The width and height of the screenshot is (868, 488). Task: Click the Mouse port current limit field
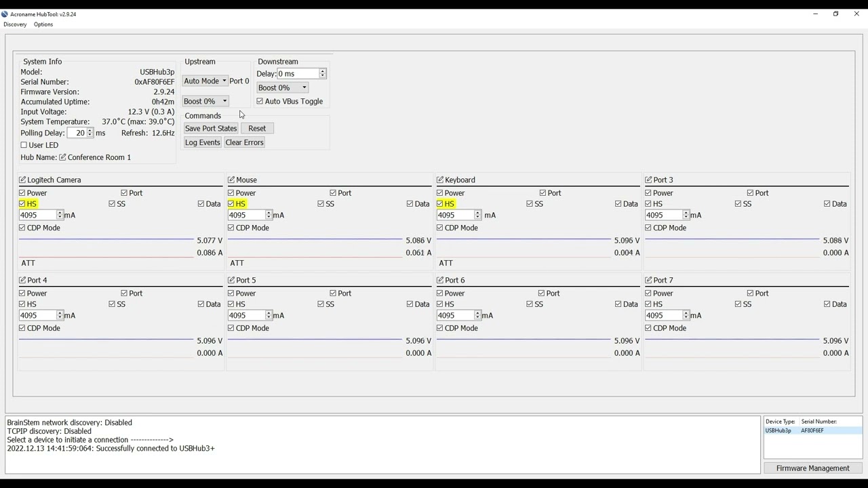pos(247,215)
